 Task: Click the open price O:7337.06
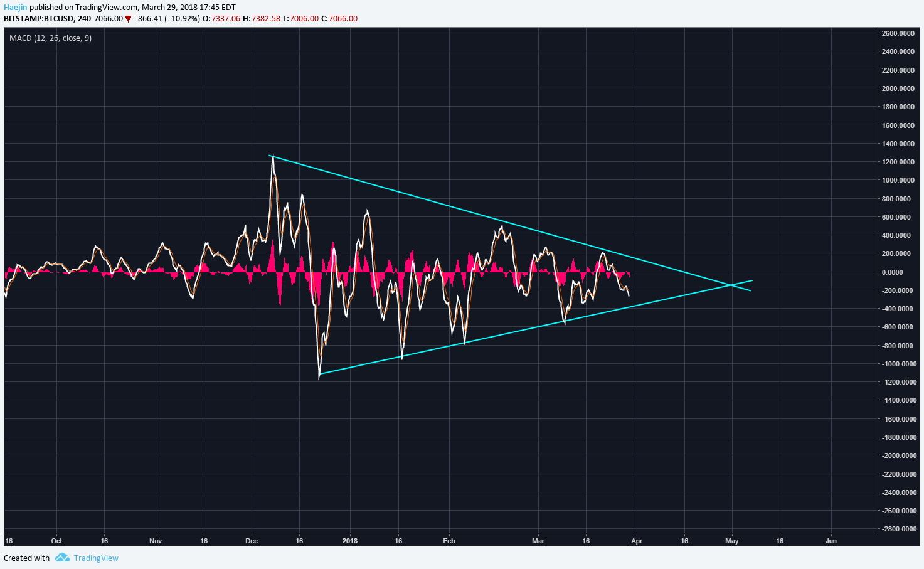pyautogui.click(x=221, y=19)
